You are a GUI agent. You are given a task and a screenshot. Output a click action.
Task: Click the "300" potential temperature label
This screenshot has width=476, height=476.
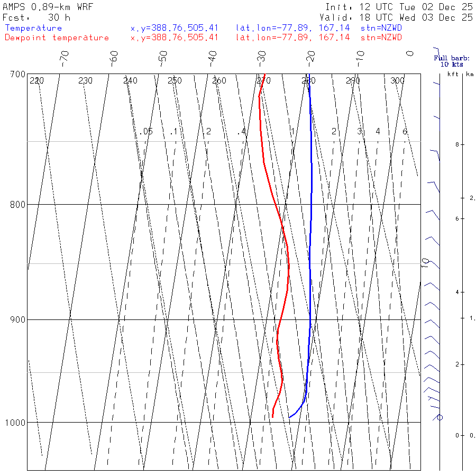[397, 80]
